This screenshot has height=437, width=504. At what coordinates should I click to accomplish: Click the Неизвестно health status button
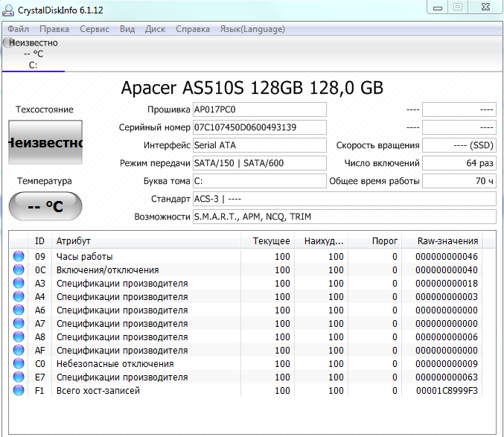[45, 142]
